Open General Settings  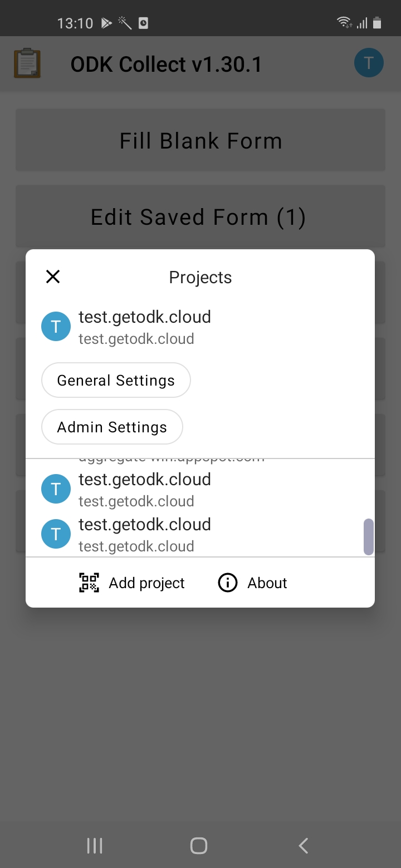point(115,380)
